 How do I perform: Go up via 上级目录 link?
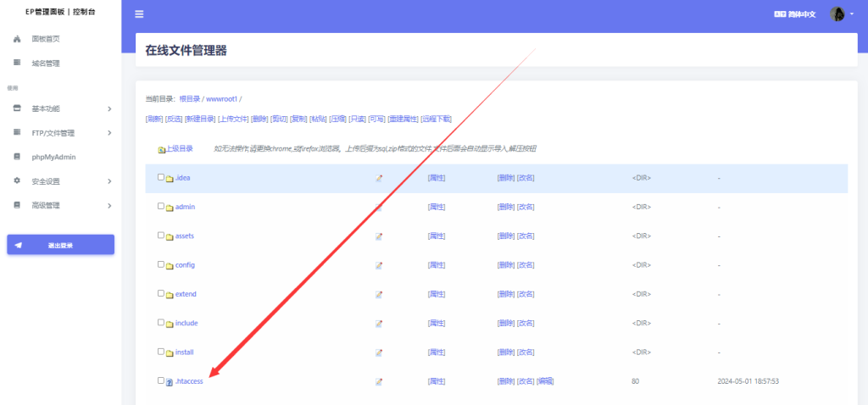(x=180, y=148)
